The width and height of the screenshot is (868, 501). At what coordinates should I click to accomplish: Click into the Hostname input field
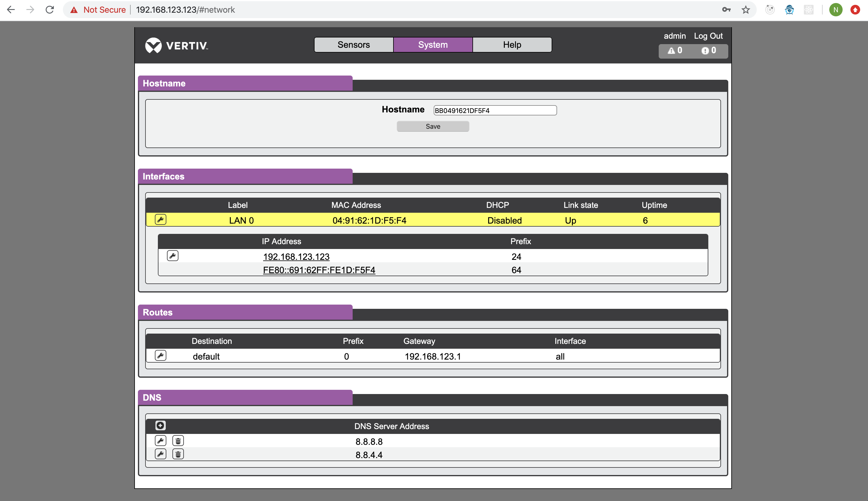click(x=495, y=111)
